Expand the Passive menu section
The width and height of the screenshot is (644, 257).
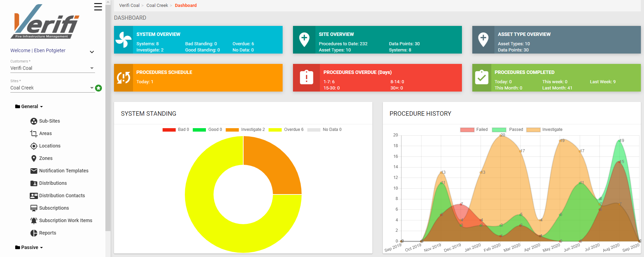click(x=29, y=248)
